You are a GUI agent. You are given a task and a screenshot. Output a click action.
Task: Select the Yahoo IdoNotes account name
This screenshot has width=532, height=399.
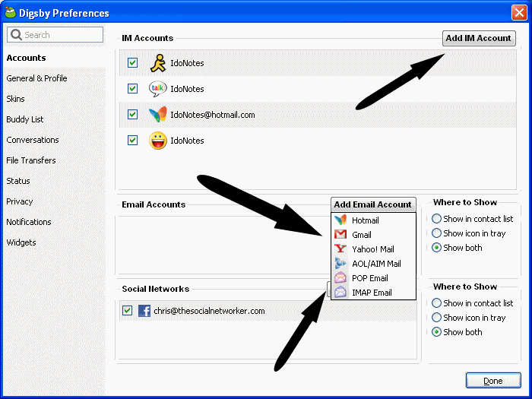pos(187,141)
